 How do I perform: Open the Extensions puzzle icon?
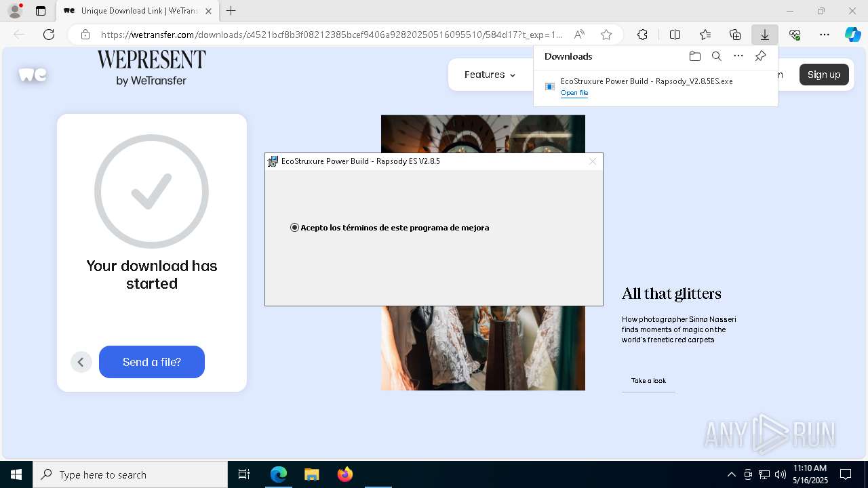pos(642,35)
